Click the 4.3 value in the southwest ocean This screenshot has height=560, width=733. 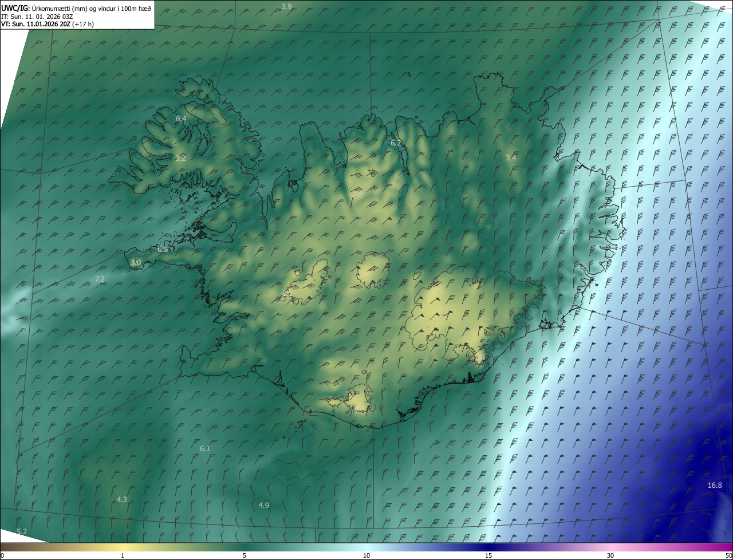(x=121, y=500)
